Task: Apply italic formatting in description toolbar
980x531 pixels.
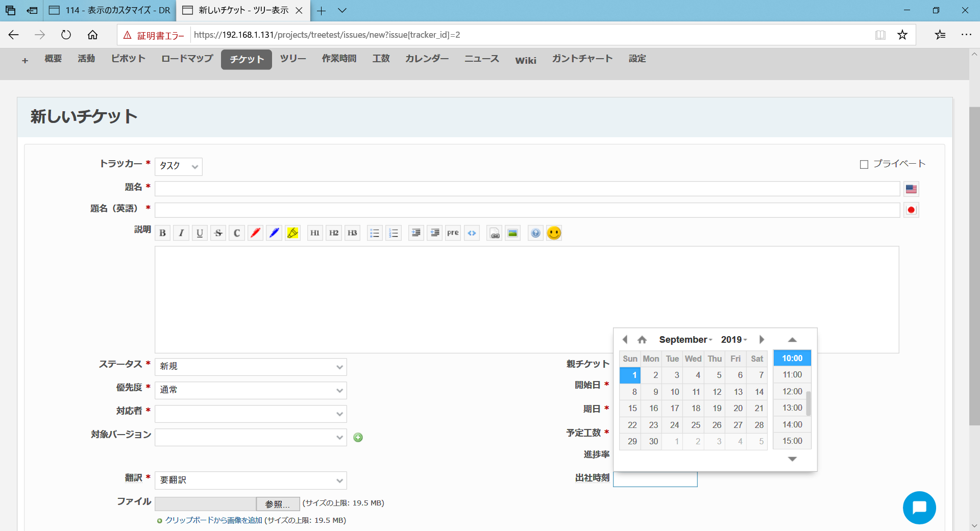Action: tap(181, 233)
